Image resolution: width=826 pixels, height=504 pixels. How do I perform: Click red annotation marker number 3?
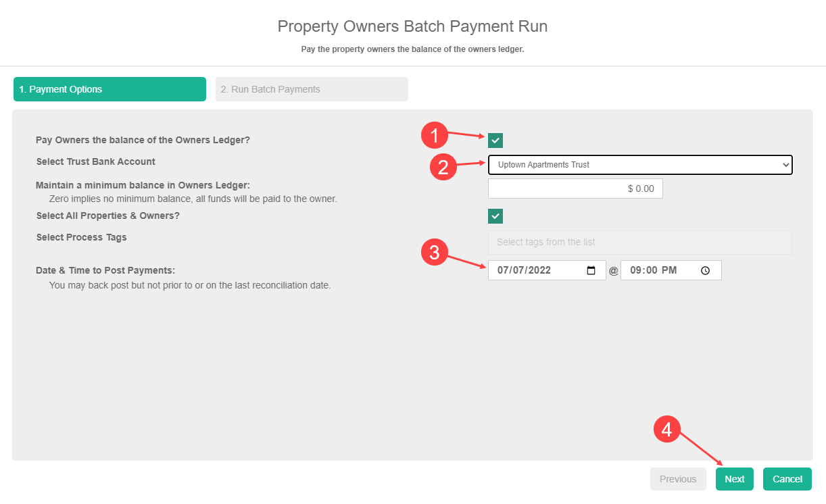click(435, 253)
